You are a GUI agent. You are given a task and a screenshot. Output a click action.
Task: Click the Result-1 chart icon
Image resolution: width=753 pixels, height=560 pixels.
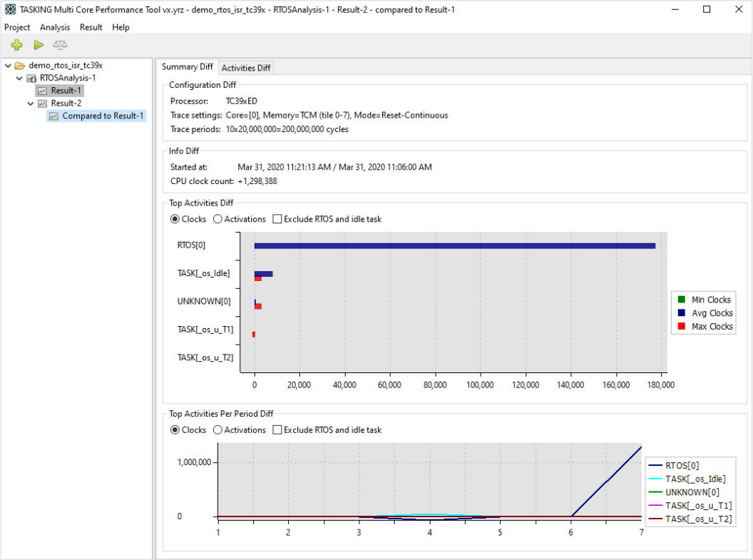[x=42, y=91]
